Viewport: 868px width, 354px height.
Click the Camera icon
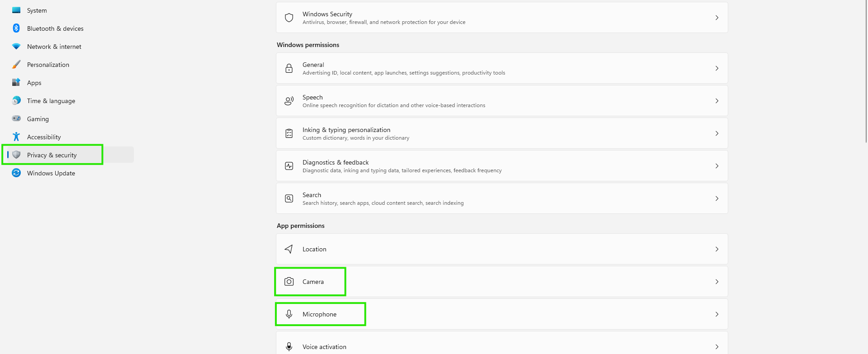289,282
